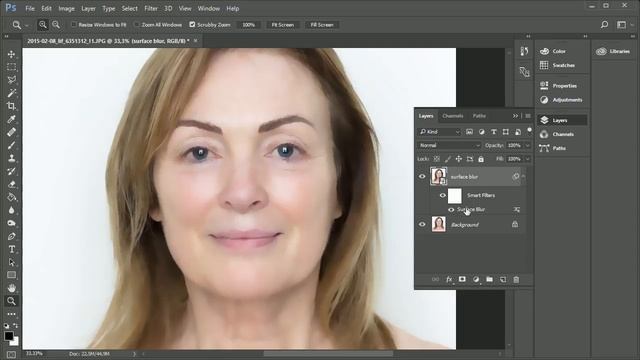
Task: Toggle lock all for layer
Action: point(481,159)
